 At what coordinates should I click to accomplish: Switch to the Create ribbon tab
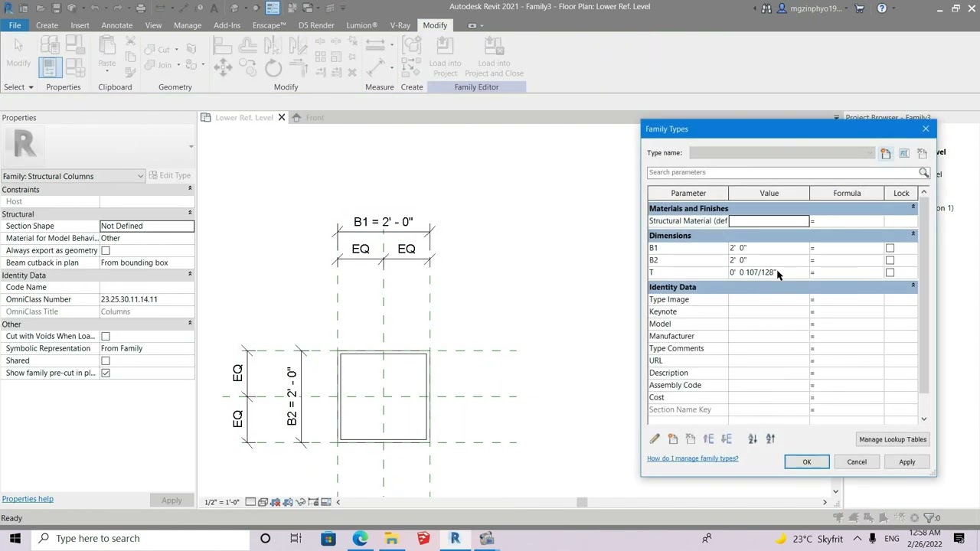47,25
